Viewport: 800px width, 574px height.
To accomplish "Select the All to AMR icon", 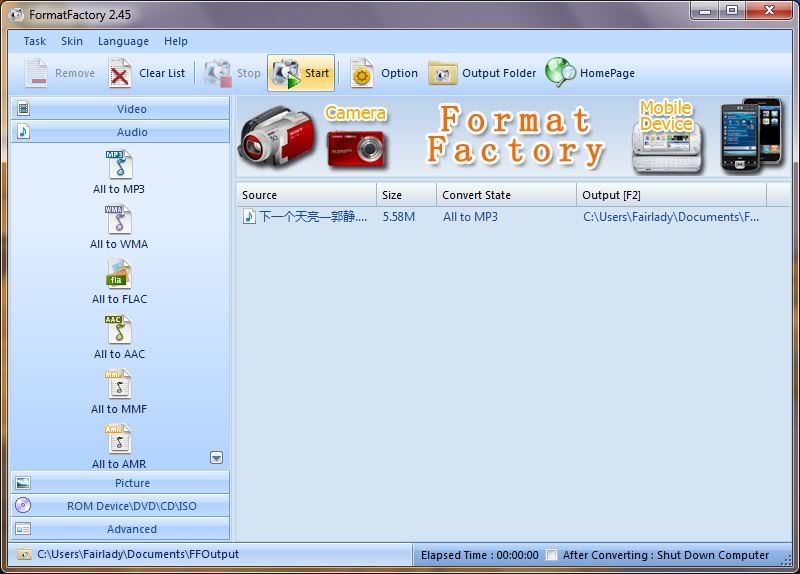I will (x=119, y=440).
